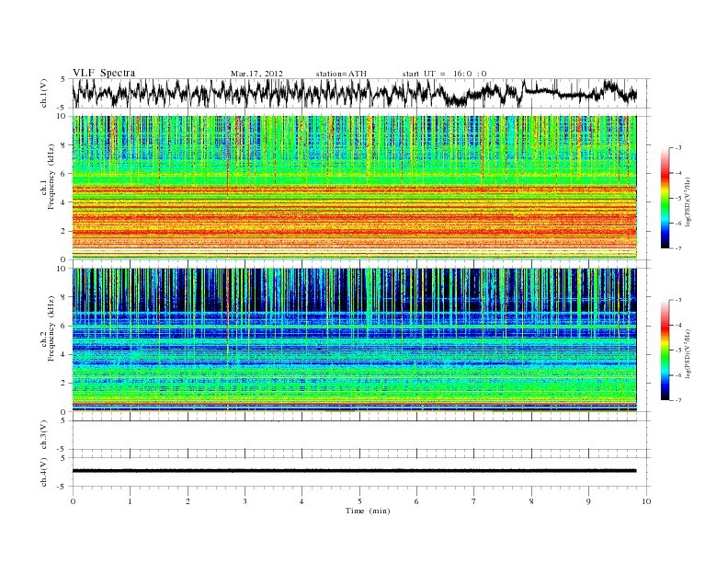Click the ch.4 voltage trace line
Viewport: 728px width, 563px height.
coord(355,471)
